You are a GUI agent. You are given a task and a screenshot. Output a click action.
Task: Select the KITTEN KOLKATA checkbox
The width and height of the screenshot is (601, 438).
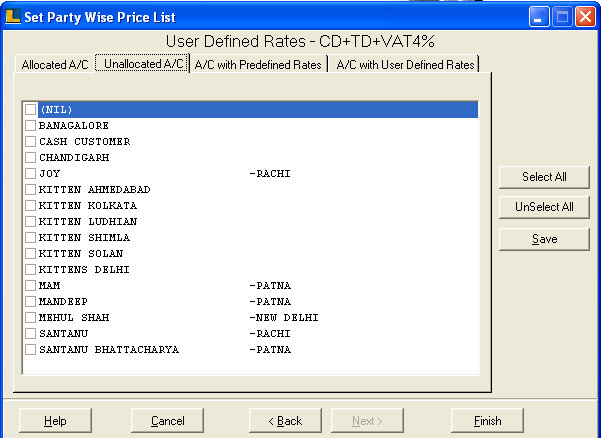tap(30, 205)
